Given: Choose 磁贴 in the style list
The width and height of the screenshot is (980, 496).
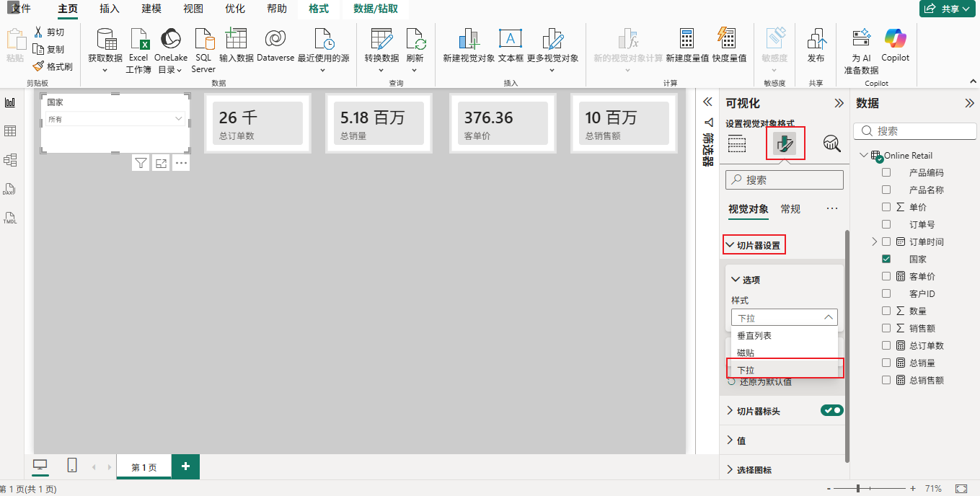Looking at the screenshot, I should click(x=785, y=353).
